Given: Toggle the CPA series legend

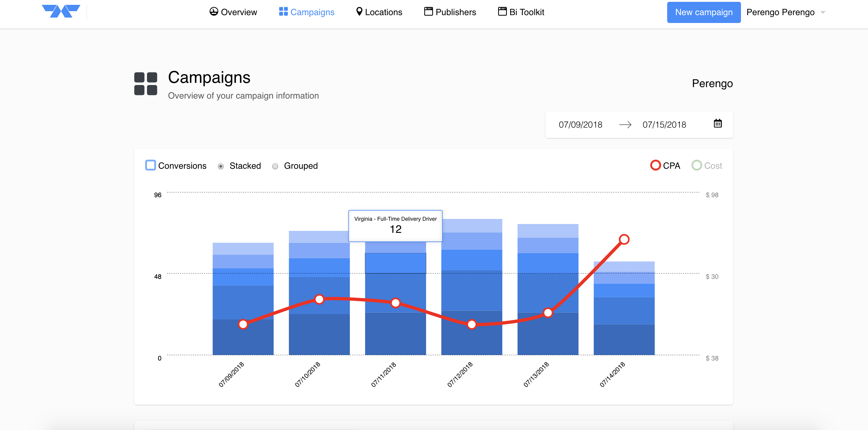Looking at the screenshot, I should click(x=655, y=165).
